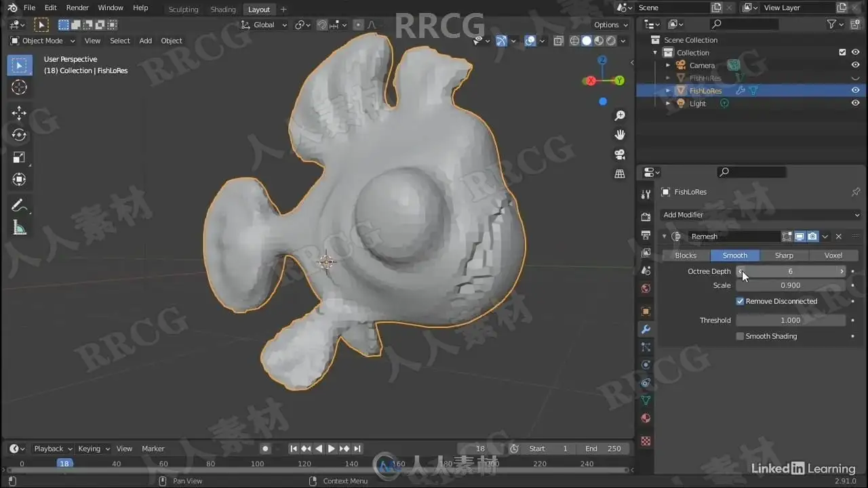Open the viewport Add menu

[146, 41]
